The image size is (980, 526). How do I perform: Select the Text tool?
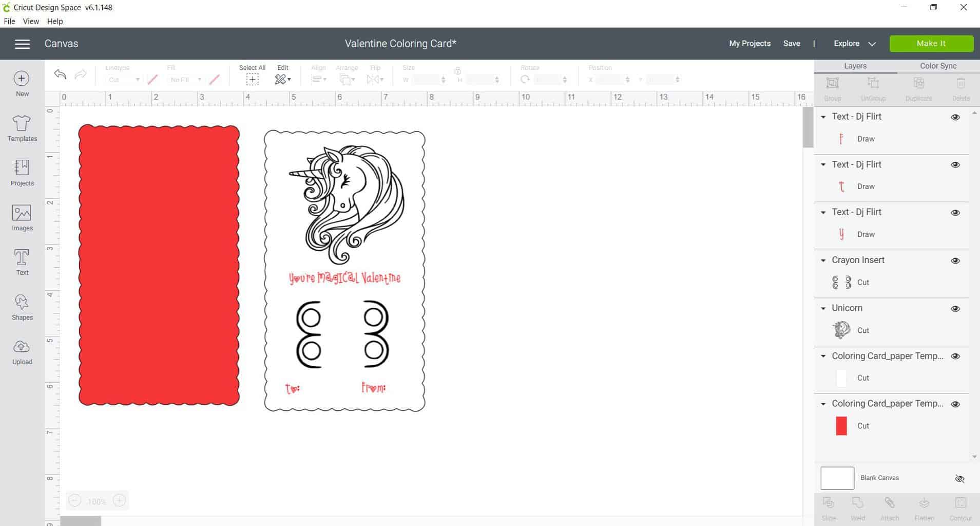coord(22,262)
